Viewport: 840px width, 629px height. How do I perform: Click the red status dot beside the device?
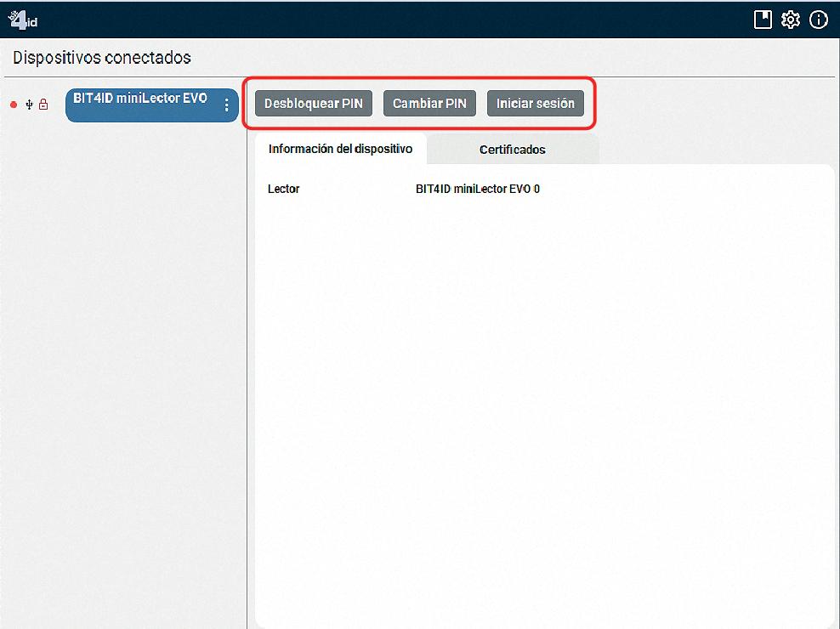[x=14, y=105]
